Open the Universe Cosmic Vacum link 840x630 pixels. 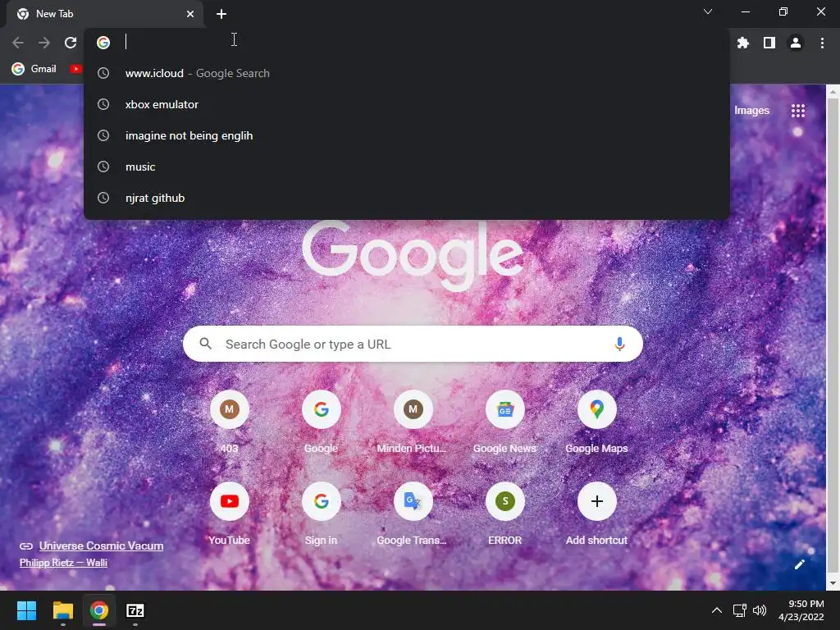pyautogui.click(x=101, y=546)
